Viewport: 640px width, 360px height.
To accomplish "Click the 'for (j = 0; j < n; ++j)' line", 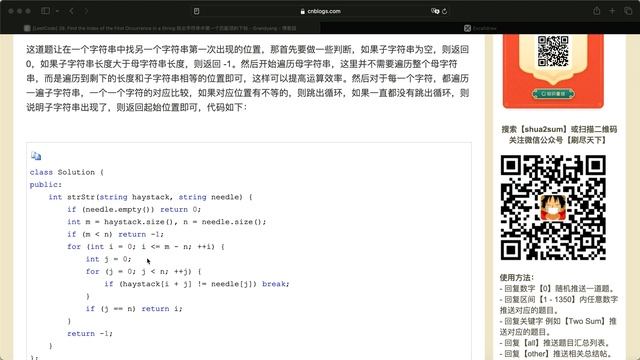I will point(143,271).
